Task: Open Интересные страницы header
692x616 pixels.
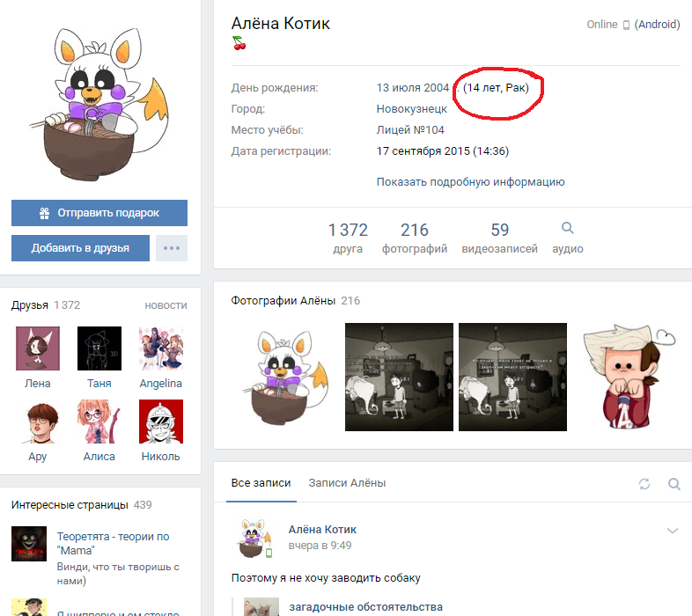Action: pyautogui.click(x=70, y=505)
